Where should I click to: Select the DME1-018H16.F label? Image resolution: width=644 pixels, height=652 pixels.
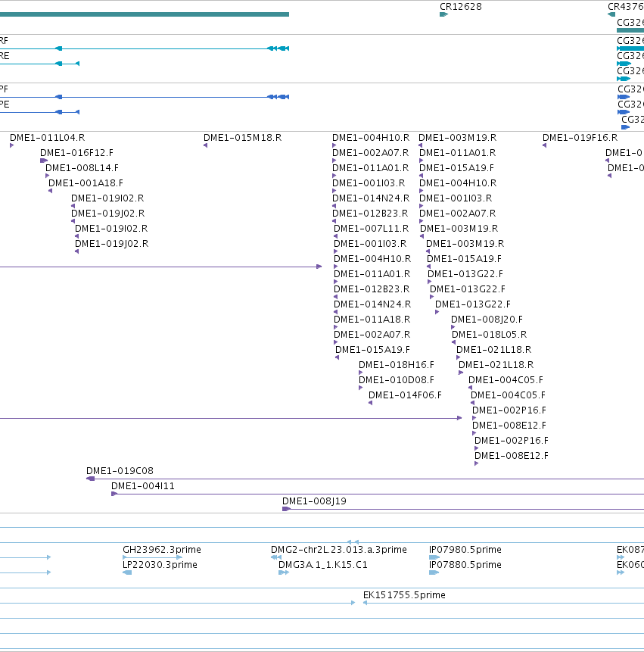[x=397, y=365]
